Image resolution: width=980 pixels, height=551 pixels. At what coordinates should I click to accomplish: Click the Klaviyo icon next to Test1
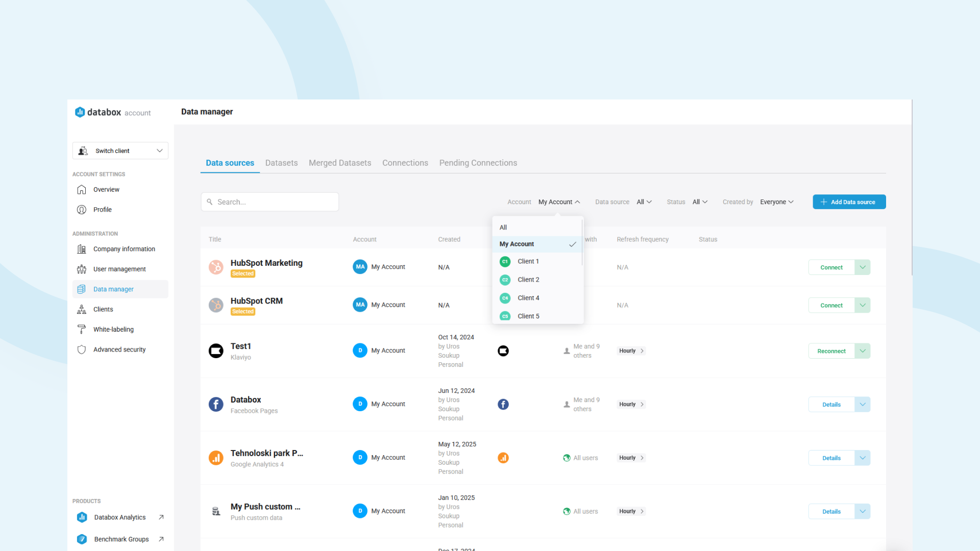pyautogui.click(x=216, y=350)
